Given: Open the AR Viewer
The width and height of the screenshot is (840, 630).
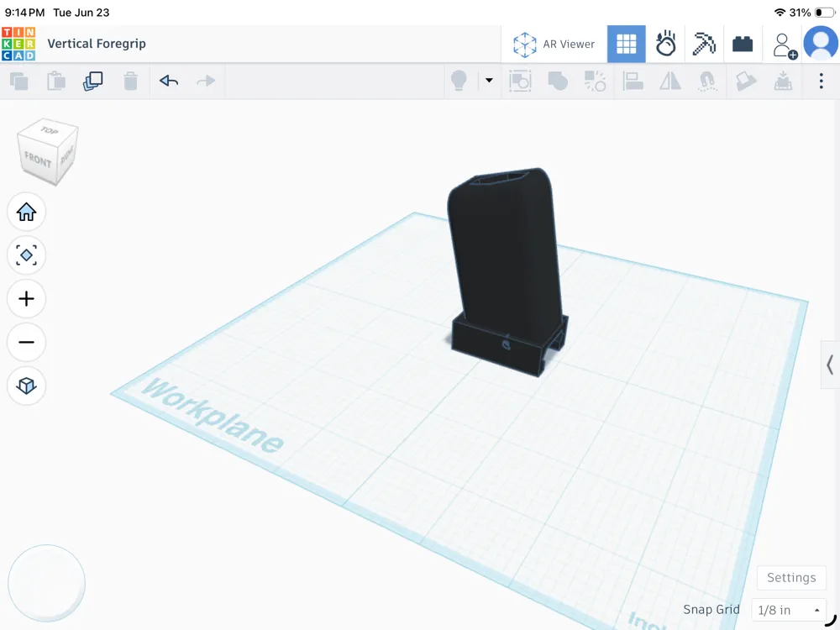Looking at the screenshot, I should tap(554, 44).
